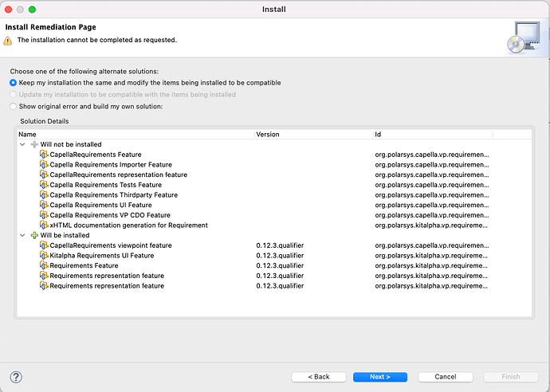
Task: Click version 0.12.3.qualifier of Kitalpha Requirements UI Feature
Action: point(280,256)
